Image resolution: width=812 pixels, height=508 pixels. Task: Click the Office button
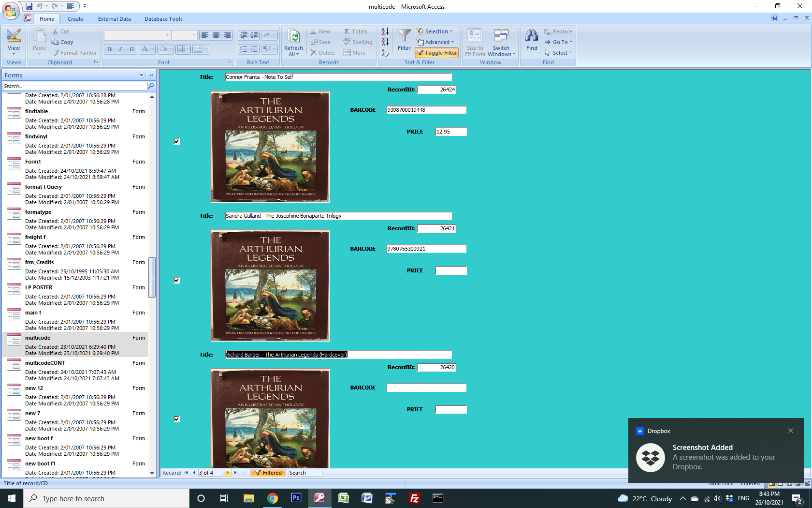tap(10, 10)
